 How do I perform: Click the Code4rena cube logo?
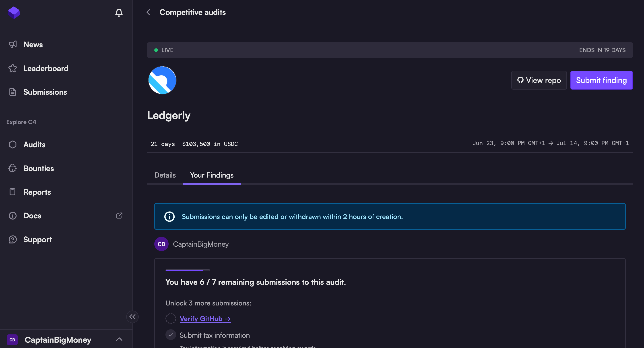point(14,12)
